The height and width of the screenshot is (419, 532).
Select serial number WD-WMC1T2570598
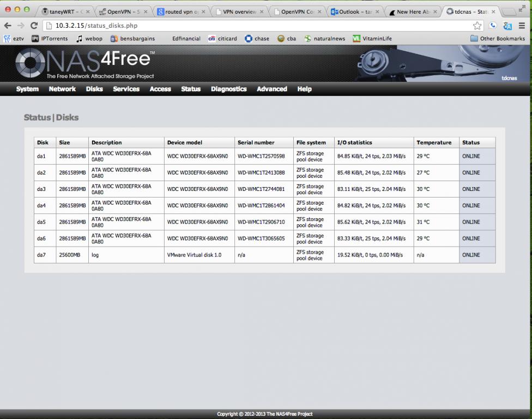[261, 156]
